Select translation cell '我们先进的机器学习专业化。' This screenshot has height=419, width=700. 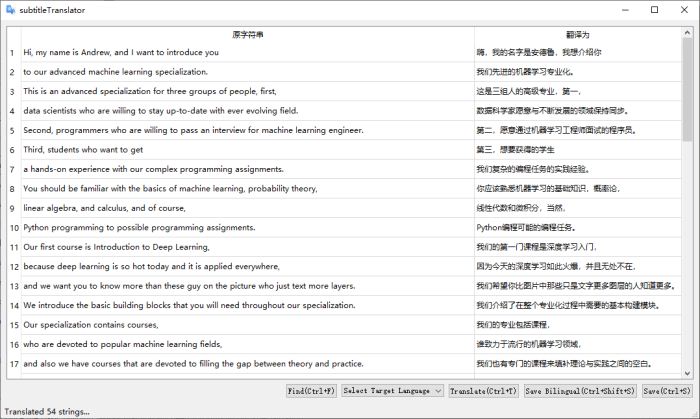pos(578,72)
